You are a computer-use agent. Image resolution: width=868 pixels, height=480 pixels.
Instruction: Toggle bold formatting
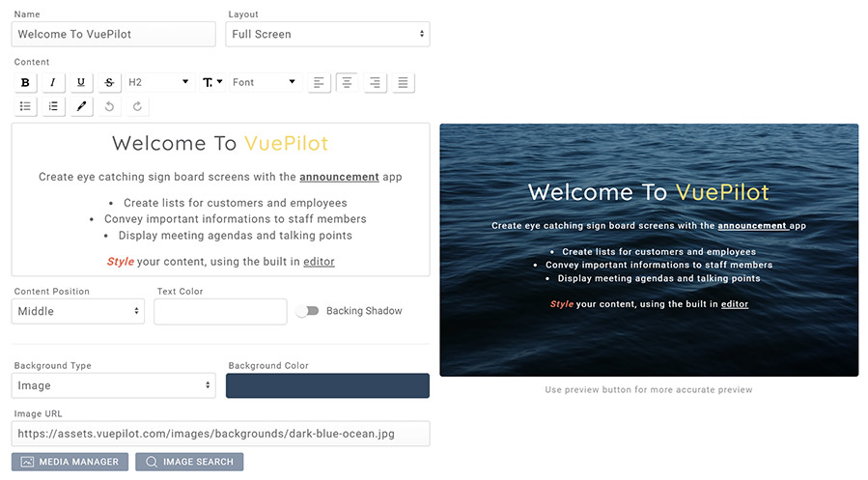click(25, 82)
